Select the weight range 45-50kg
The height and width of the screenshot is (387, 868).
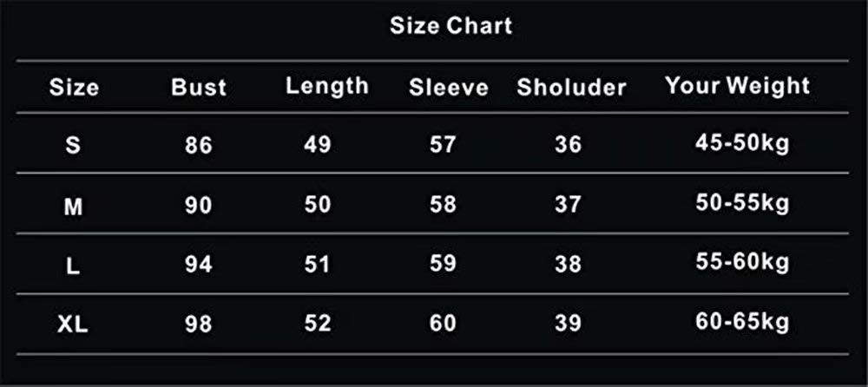(742, 143)
